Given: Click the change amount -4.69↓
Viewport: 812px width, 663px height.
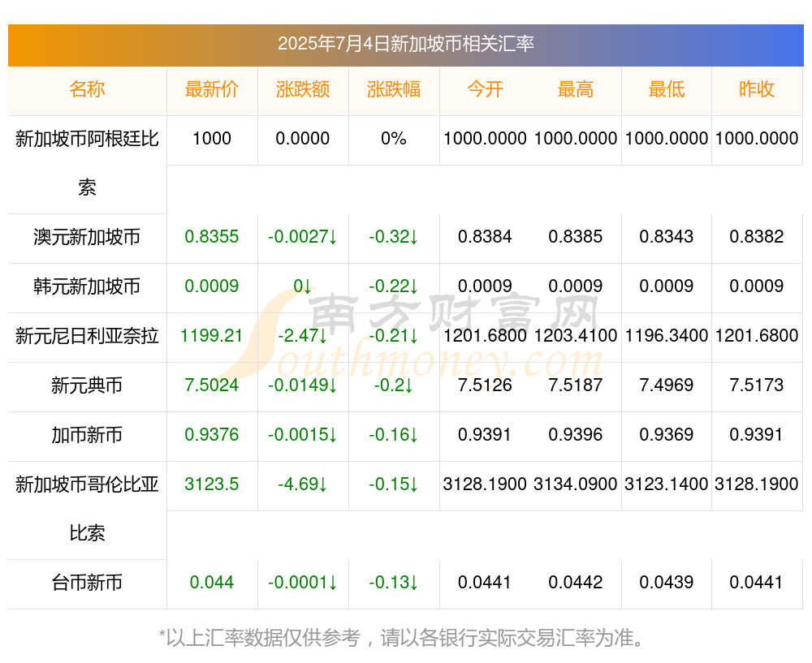Looking at the screenshot, I should (x=302, y=484).
